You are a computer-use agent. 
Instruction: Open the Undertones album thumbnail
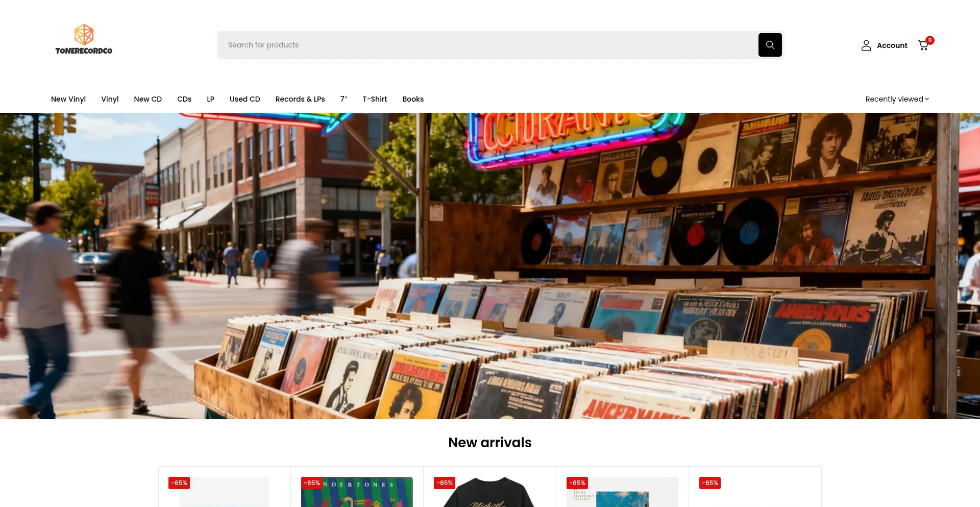(356, 495)
